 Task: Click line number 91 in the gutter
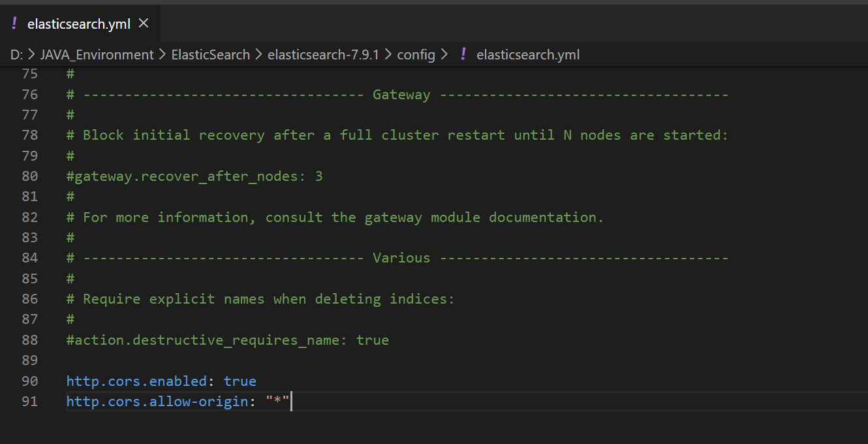tap(30, 402)
